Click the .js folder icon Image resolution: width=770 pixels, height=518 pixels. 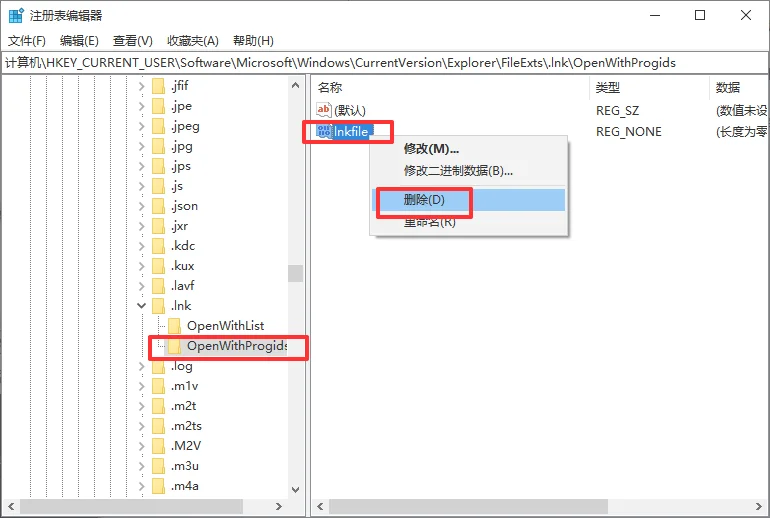coord(158,186)
